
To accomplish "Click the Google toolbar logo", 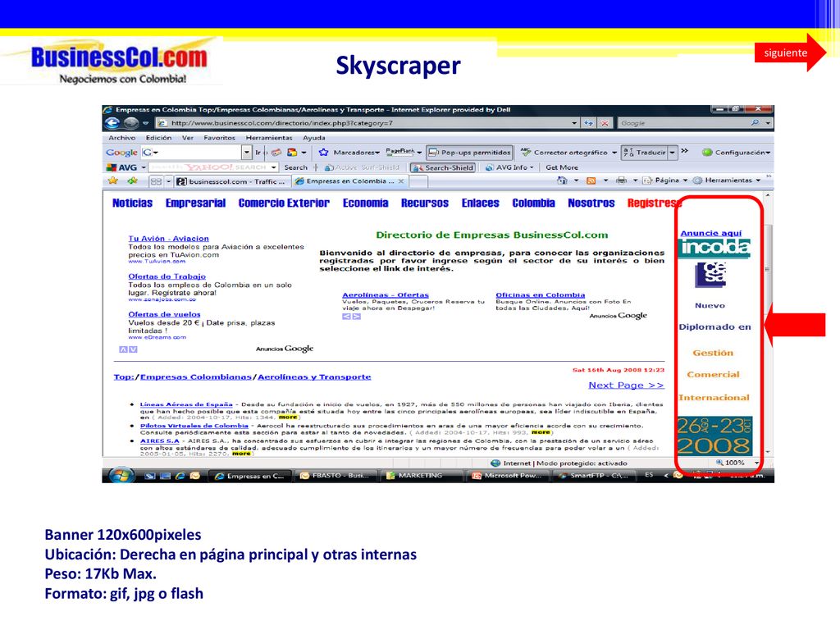I will point(121,153).
